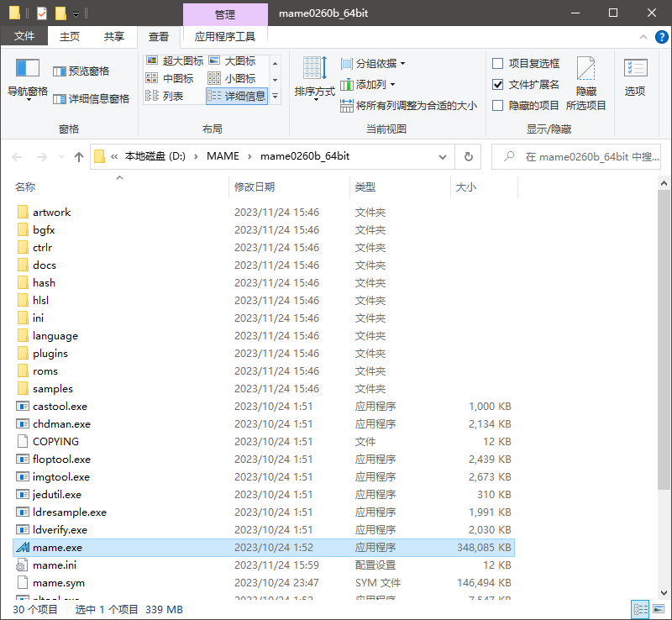Click Size all columns to fit (将所有列调整为合适的大小)

tap(409, 106)
